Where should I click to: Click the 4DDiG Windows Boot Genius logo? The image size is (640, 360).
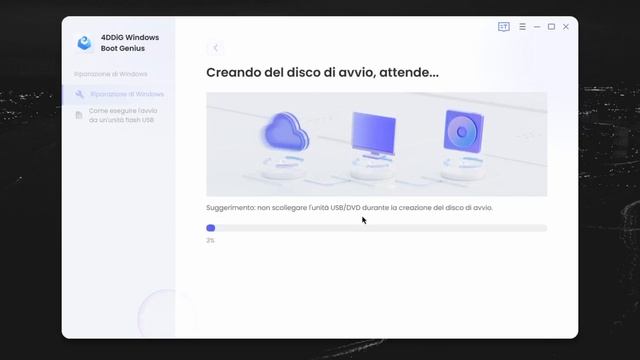tap(84, 43)
